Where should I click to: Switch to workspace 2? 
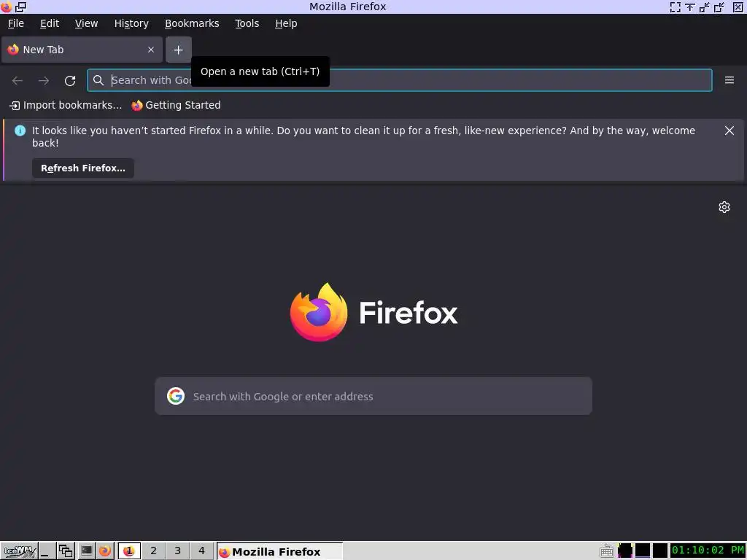click(153, 551)
